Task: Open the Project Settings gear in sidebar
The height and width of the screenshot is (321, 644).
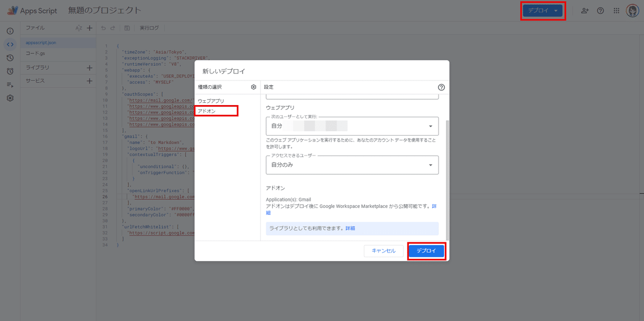Action: 10,98
